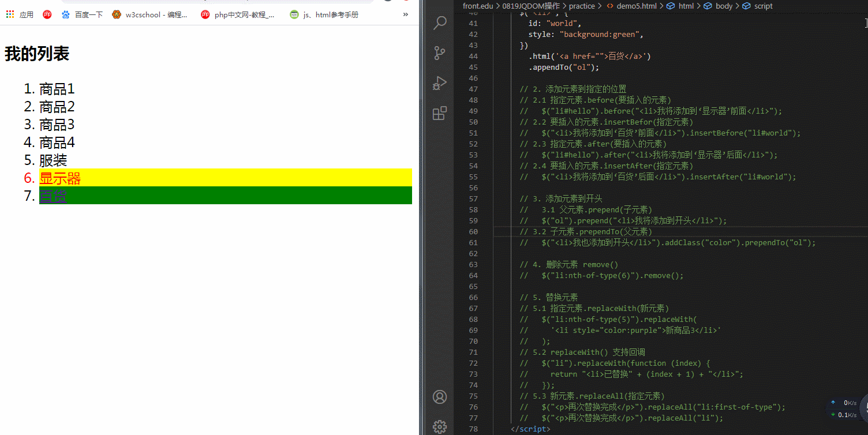Click the closing </script> tag
The width and height of the screenshot is (868, 435).
[x=530, y=429]
